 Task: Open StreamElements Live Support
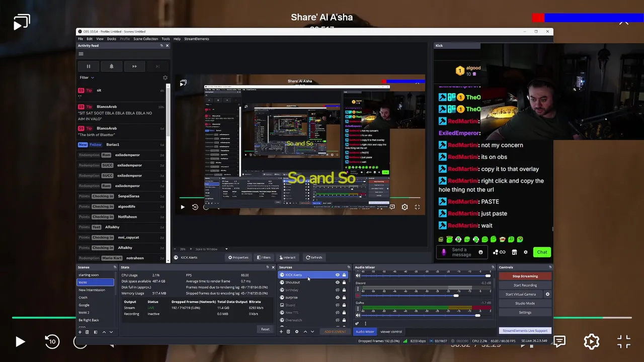pyautogui.click(x=525, y=330)
